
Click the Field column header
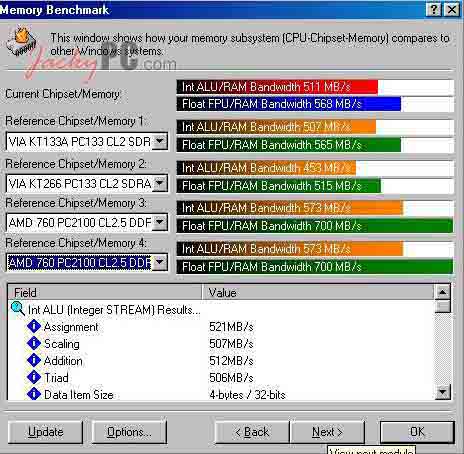point(105,292)
